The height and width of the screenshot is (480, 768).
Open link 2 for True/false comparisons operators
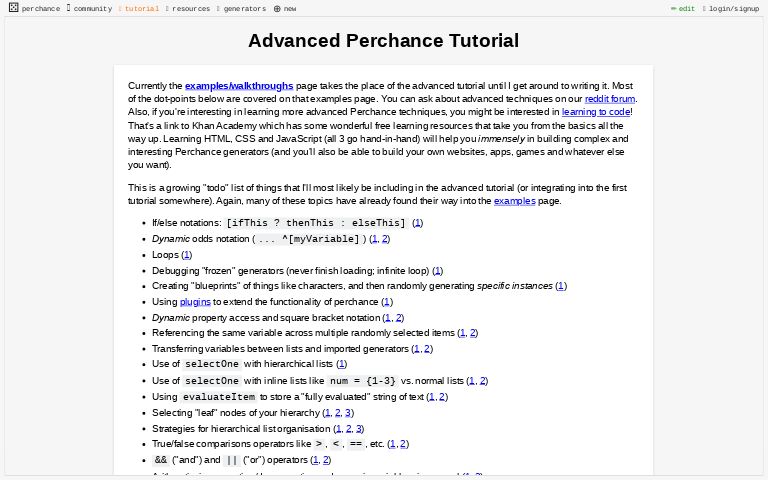[403, 444]
